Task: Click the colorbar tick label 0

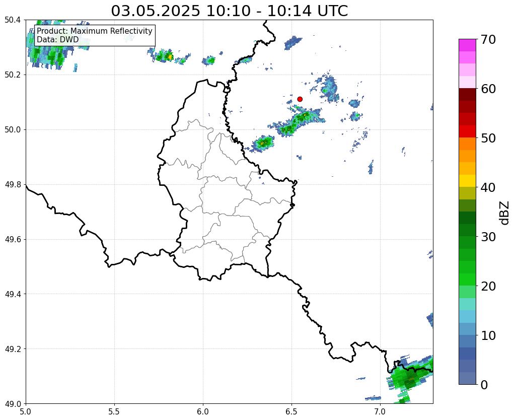Action: (484, 385)
